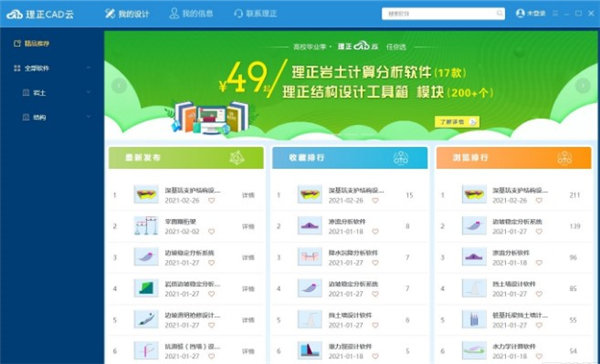Open the 我的信息 tab in the header
The width and height of the screenshot is (600, 364).
(x=191, y=14)
